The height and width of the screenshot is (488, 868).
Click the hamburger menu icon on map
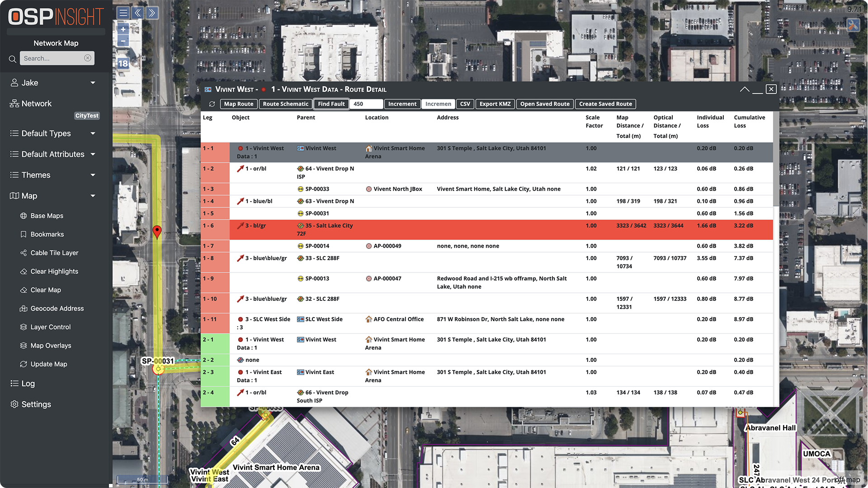[123, 13]
